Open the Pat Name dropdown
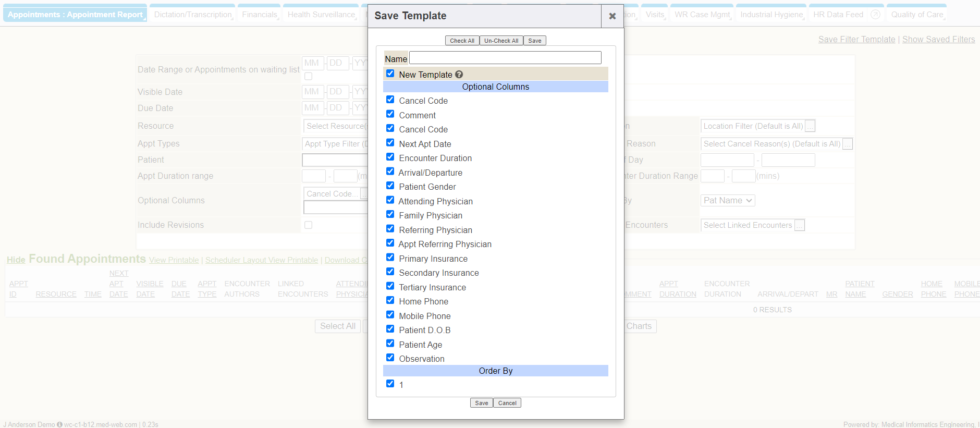Viewport: 980px width, 428px height. pyautogui.click(x=728, y=201)
